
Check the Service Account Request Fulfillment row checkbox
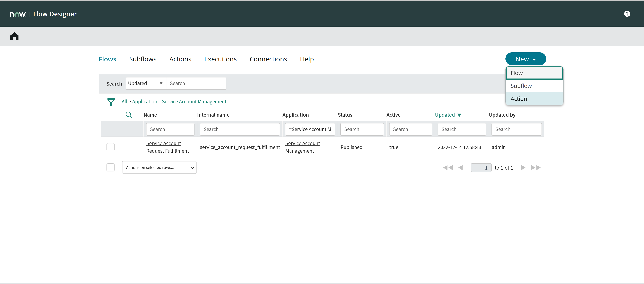tap(110, 147)
